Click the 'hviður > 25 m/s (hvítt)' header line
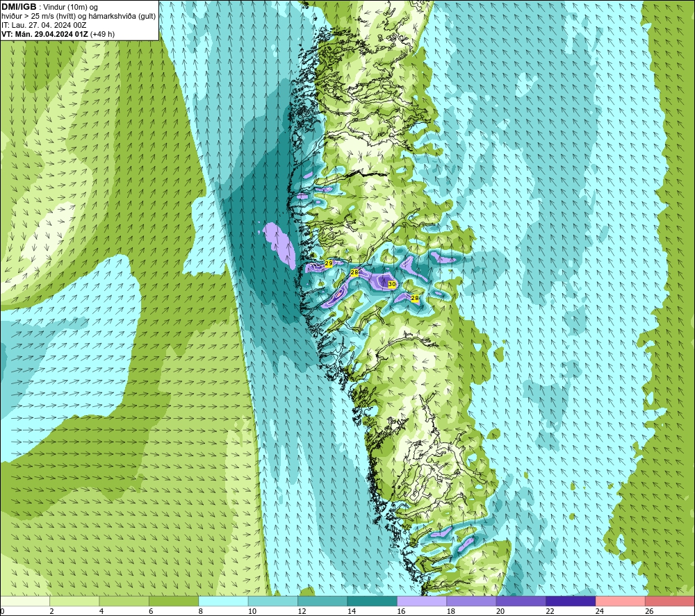The width and height of the screenshot is (695, 616). (x=38, y=16)
